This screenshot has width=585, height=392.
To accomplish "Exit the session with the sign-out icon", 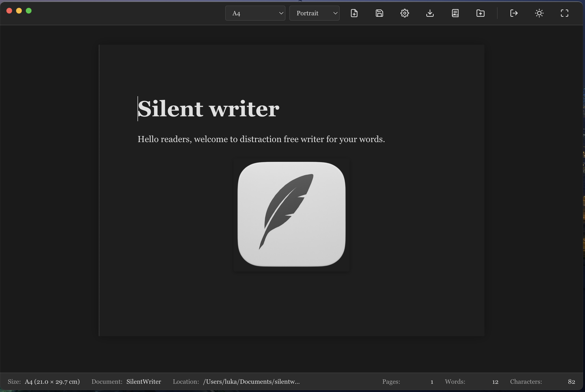I will click(x=514, y=13).
